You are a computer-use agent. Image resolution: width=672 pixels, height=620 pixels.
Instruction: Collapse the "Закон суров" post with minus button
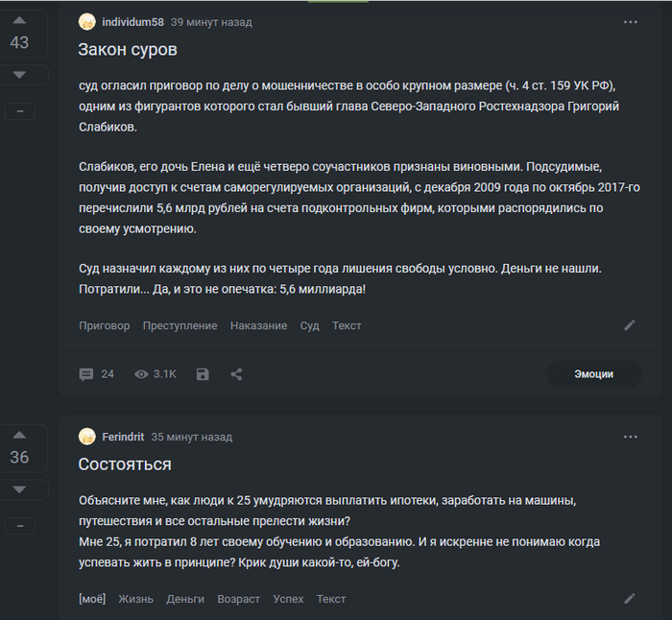pyautogui.click(x=19, y=111)
